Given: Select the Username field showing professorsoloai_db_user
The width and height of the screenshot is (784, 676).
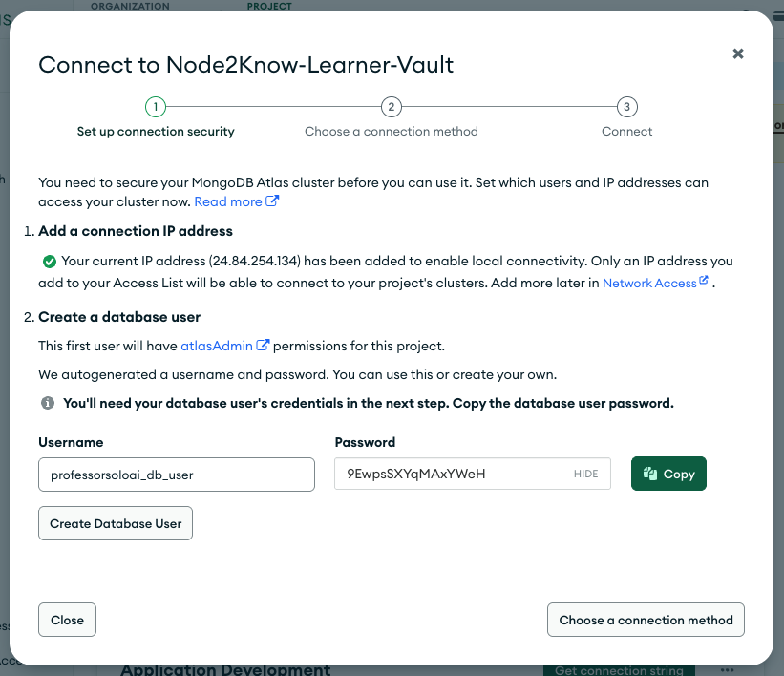Looking at the screenshot, I should point(176,474).
